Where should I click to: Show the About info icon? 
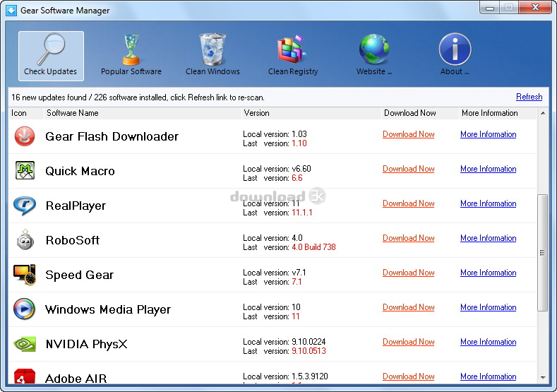455,56
